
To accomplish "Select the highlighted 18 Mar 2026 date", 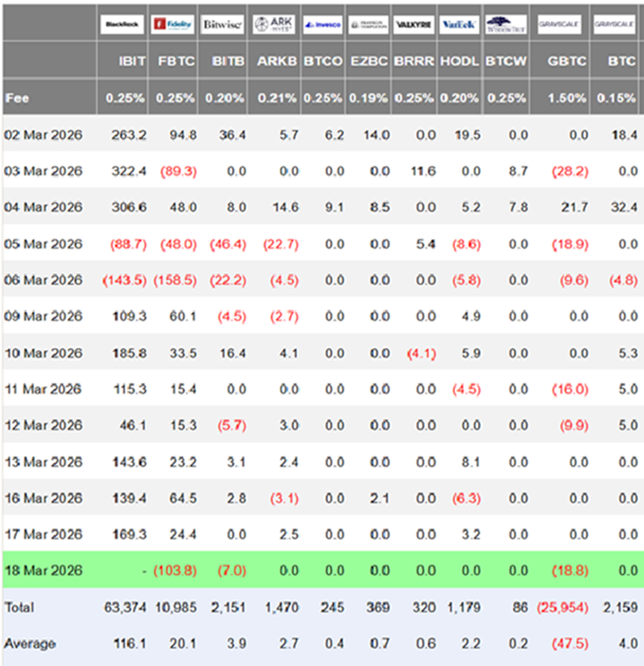I will pos(43,570).
